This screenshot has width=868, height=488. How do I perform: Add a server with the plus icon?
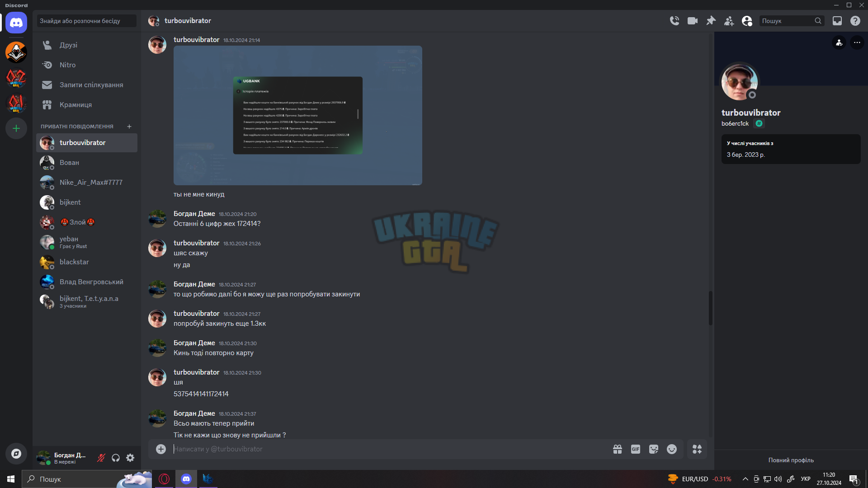[x=16, y=128]
